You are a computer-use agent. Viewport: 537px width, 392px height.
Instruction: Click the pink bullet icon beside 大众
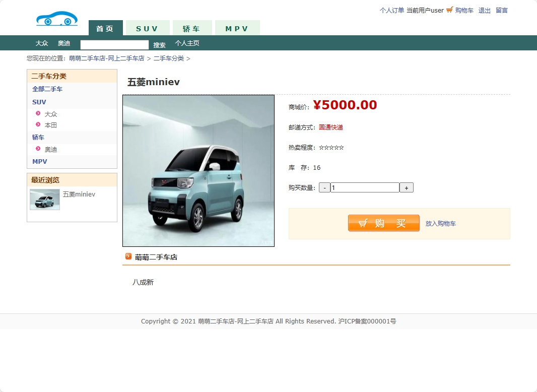point(38,113)
